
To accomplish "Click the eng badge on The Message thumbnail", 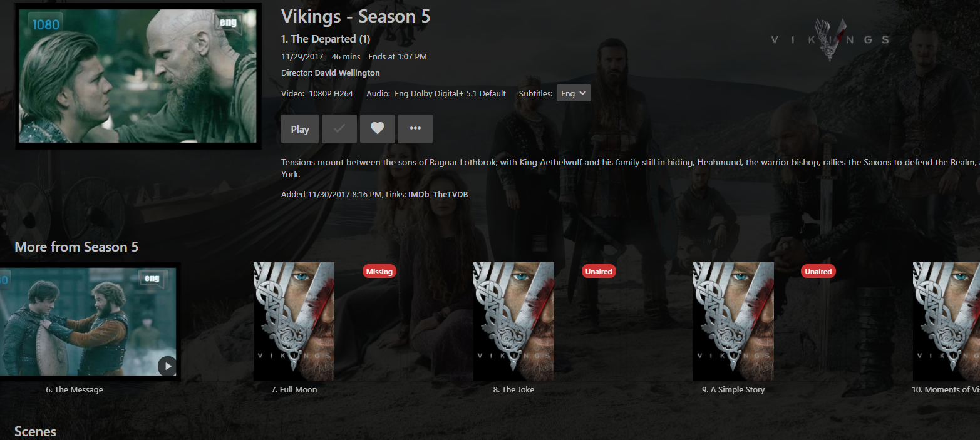I will [152, 279].
